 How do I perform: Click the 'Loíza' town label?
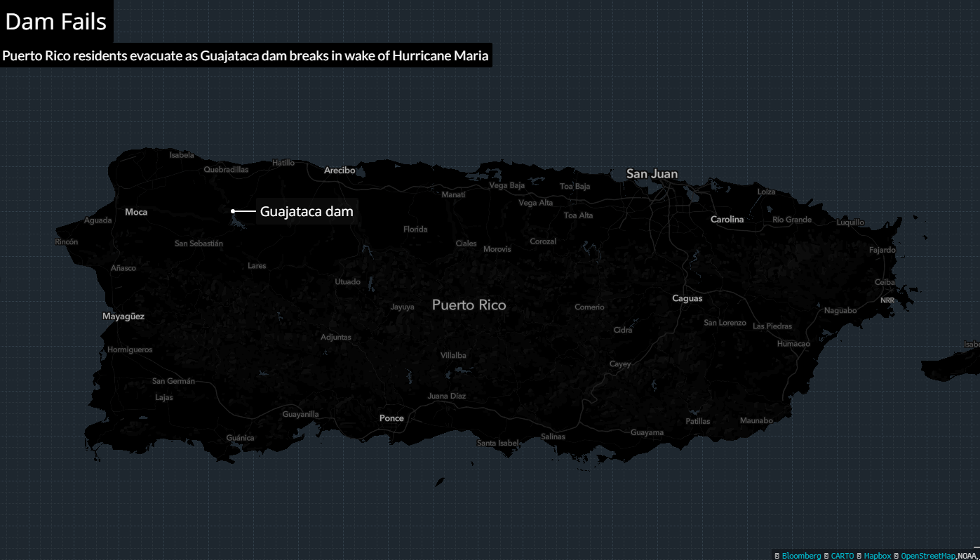(x=767, y=192)
